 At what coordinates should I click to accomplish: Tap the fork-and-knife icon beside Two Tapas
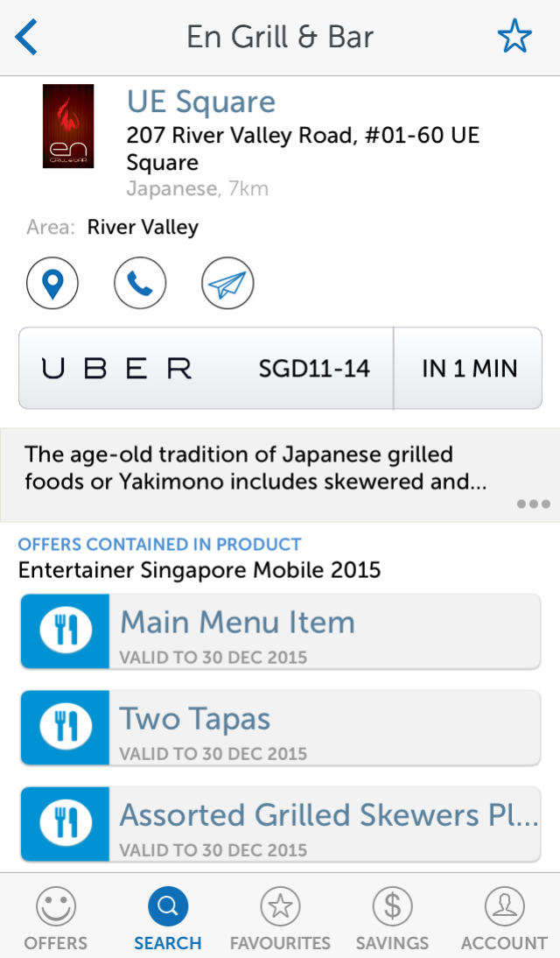coord(66,728)
